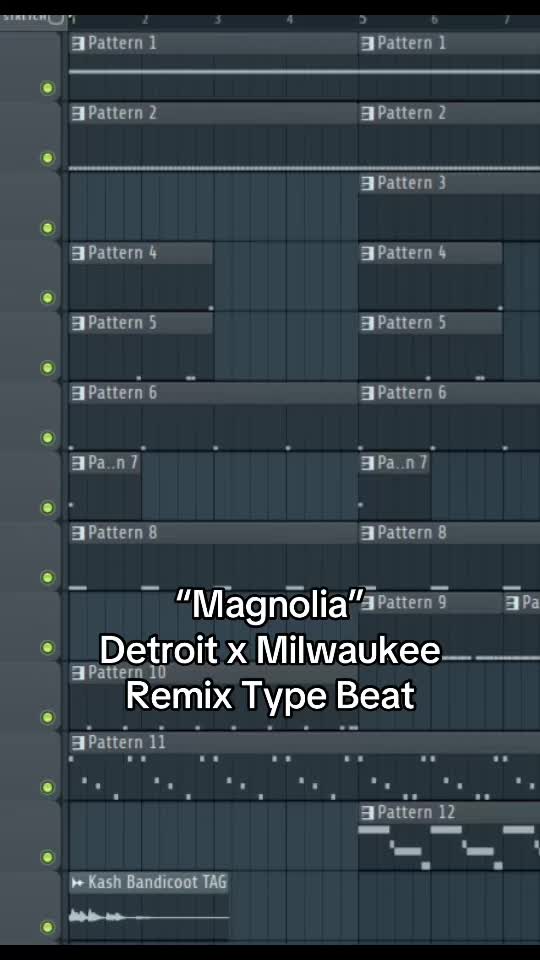The image size is (540, 960).
Task: Select the 'Pattern 11' clip name
Action: point(127,743)
